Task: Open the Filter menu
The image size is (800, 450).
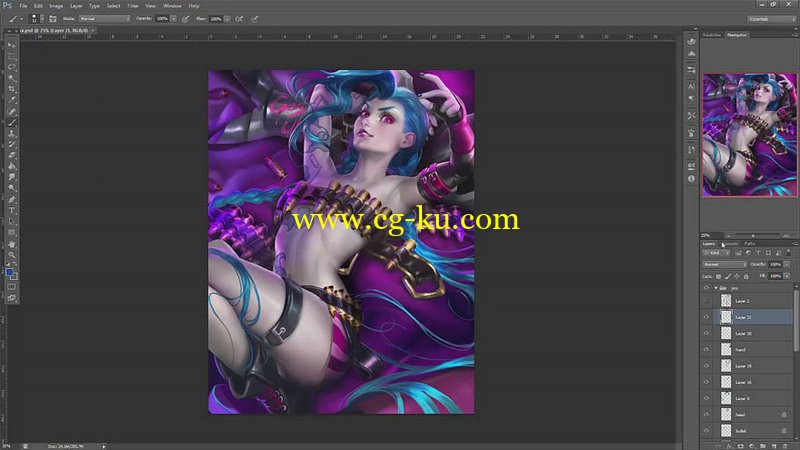Action: 133,6
